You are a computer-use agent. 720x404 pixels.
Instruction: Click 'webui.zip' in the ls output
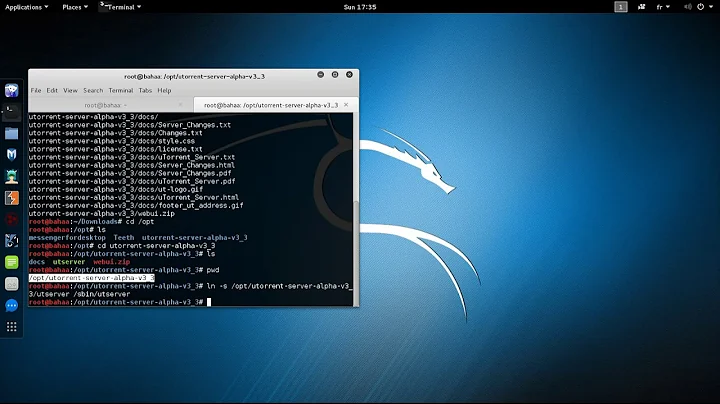click(112, 262)
